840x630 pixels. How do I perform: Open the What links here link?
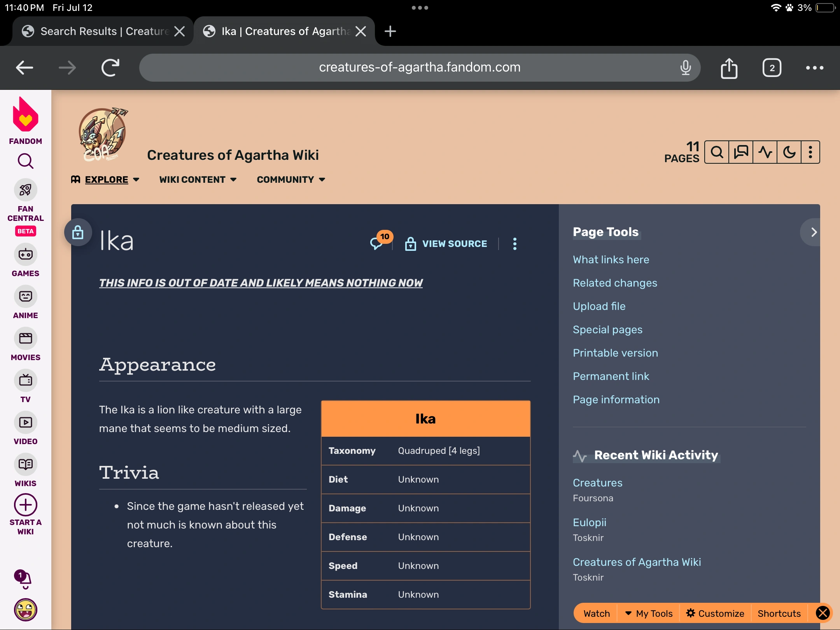coord(611,259)
